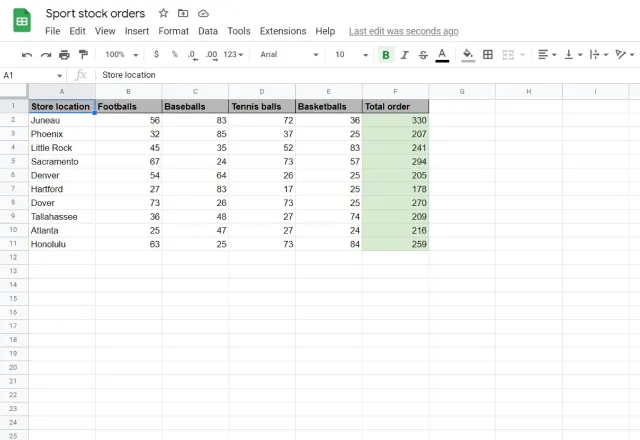Select the 'Total order' header cell
This screenshot has width=640, height=440.
click(396, 106)
